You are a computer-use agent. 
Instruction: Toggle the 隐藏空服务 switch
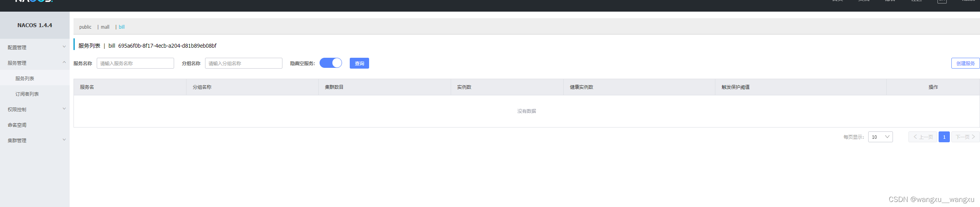click(x=331, y=63)
